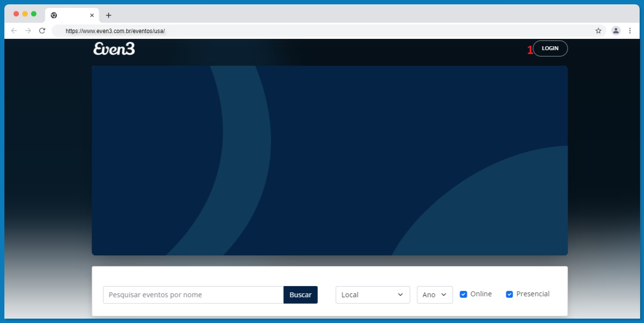The height and width of the screenshot is (323, 644).
Task: Open a new browser tab
Action: coord(109,15)
